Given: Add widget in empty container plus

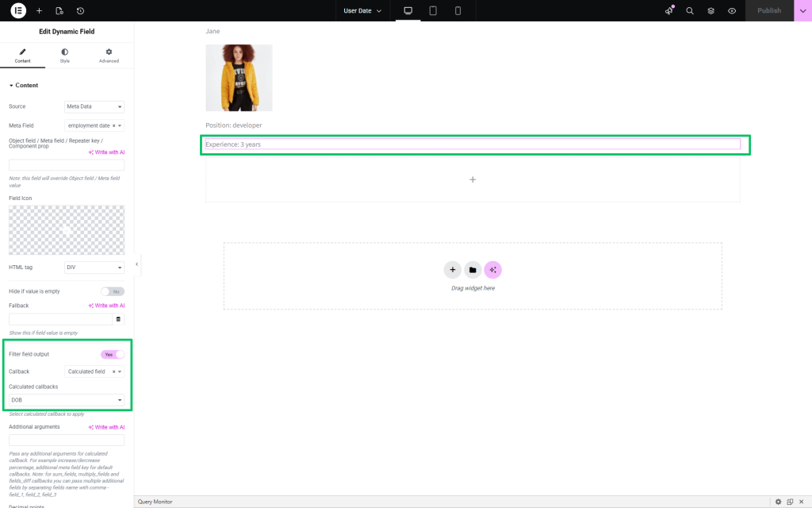Looking at the screenshot, I should [473, 179].
